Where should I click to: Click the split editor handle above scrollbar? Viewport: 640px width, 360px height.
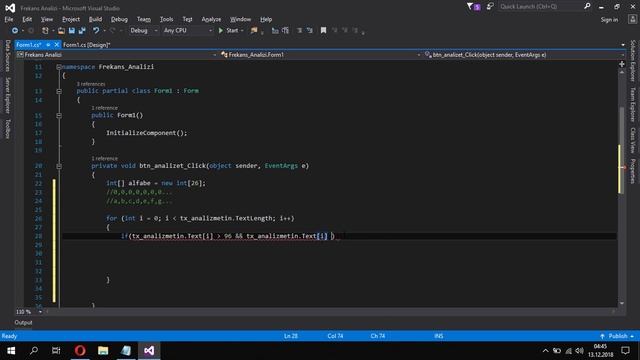click(622, 64)
